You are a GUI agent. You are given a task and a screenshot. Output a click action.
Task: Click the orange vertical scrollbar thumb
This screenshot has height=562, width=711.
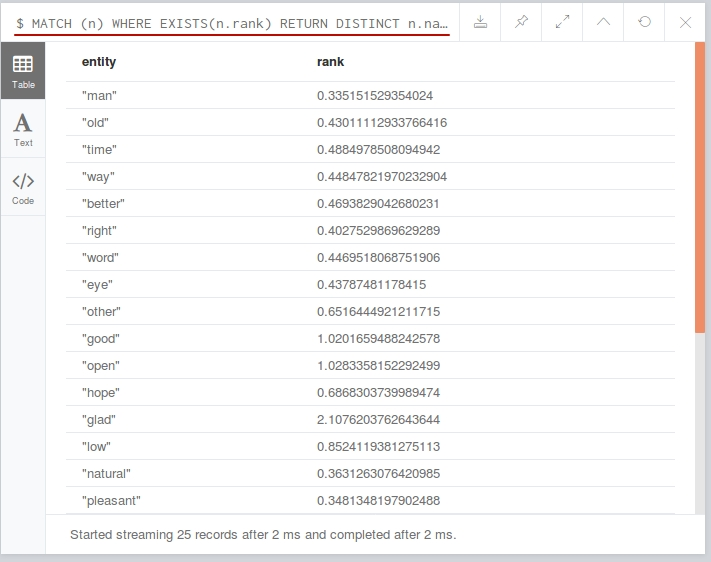click(700, 187)
